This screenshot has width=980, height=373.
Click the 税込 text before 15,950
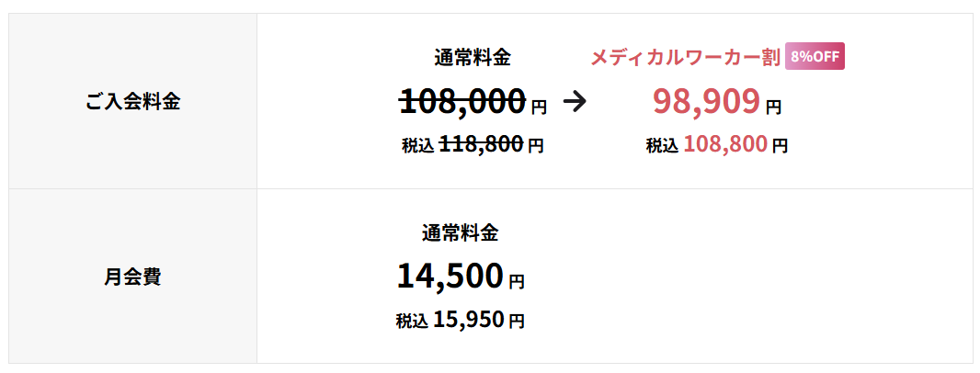(x=411, y=321)
